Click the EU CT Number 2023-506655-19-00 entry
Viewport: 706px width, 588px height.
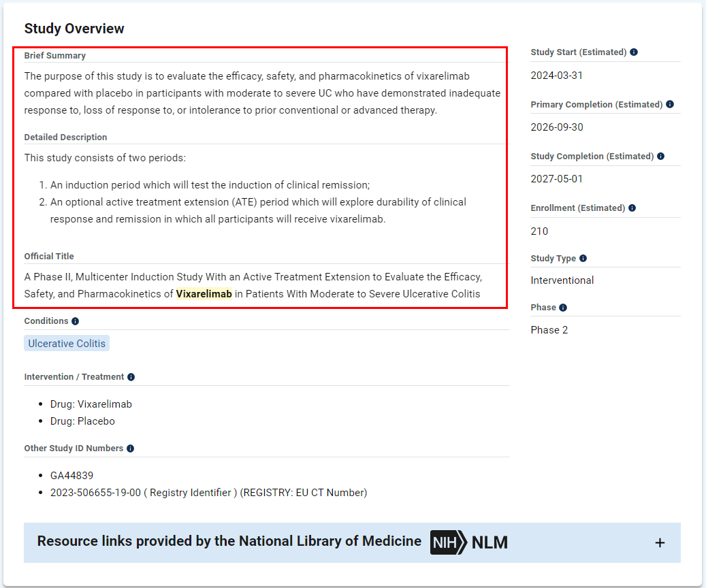pos(208,493)
